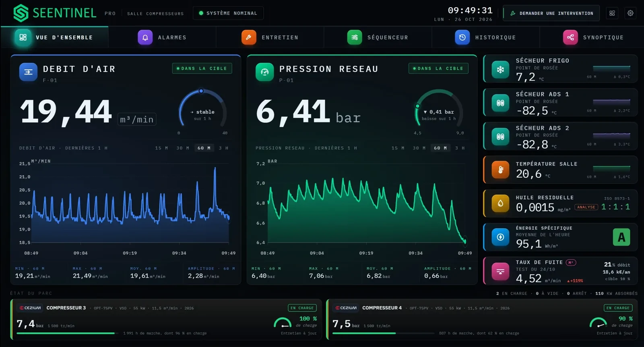
Task: Select 3 H range for Debit d'air chart
Action: click(223, 148)
